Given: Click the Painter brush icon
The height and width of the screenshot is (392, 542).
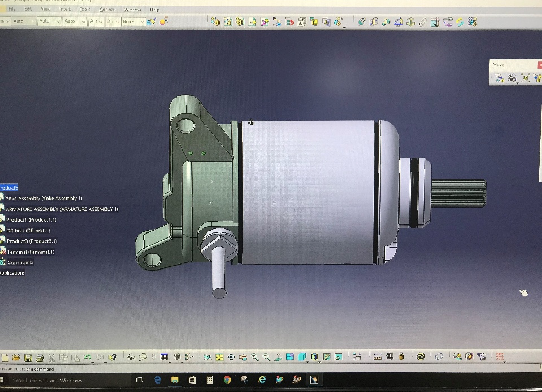Looking at the screenshot, I should click(x=151, y=21).
